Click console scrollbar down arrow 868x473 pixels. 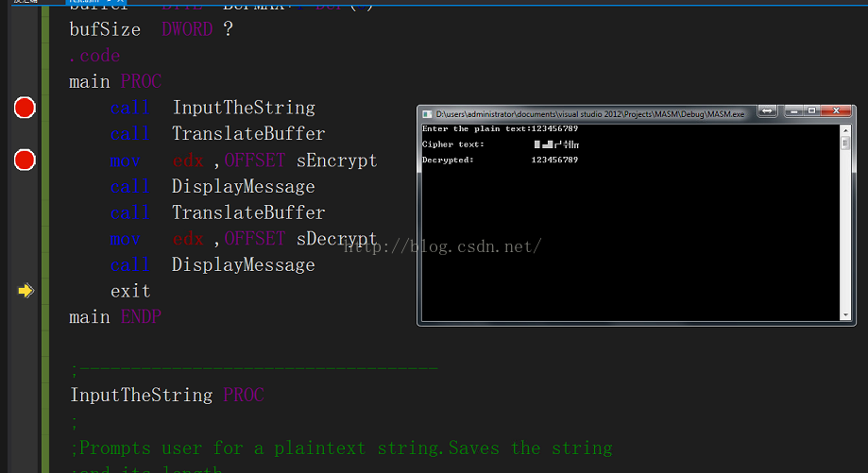[x=845, y=315]
